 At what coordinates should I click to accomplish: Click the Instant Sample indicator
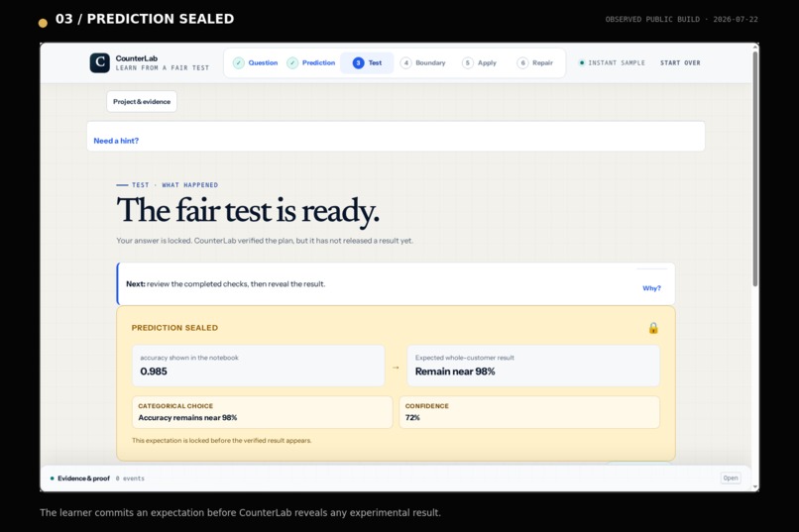pos(612,62)
